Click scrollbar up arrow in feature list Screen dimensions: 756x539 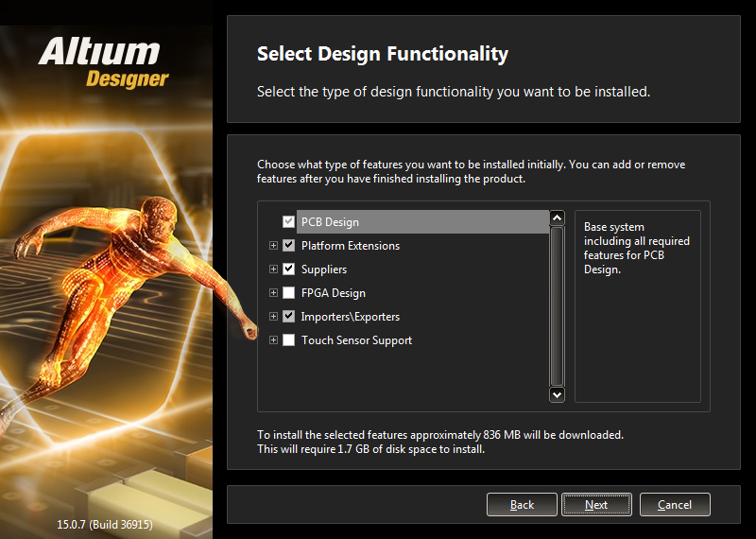(x=557, y=218)
